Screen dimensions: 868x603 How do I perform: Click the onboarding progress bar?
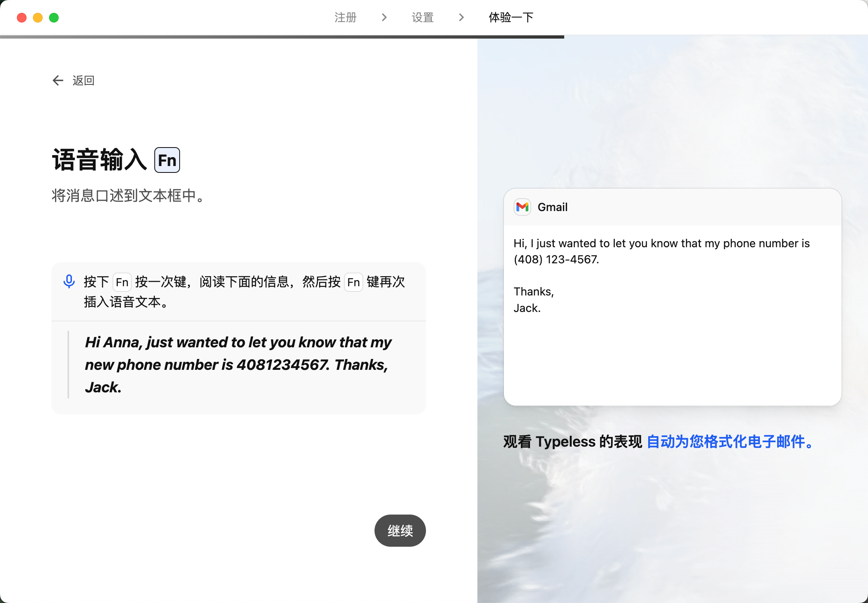[281, 37]
